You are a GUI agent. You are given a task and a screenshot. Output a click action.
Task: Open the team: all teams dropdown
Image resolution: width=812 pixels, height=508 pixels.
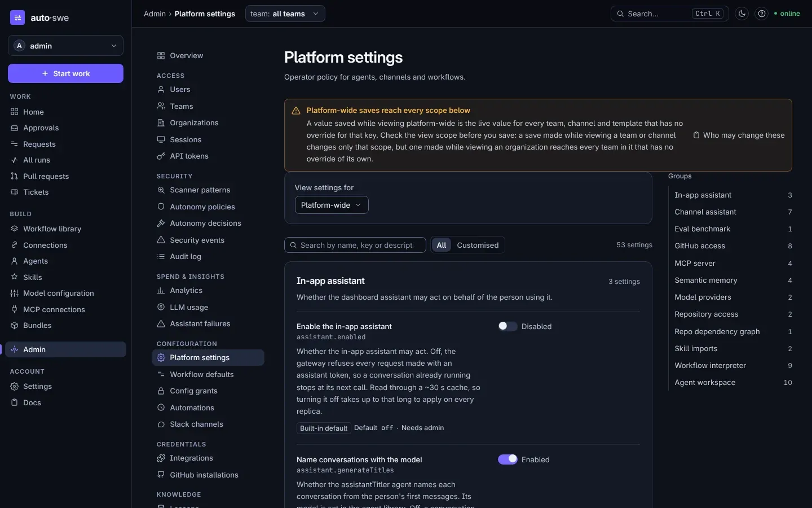[285, 14]
